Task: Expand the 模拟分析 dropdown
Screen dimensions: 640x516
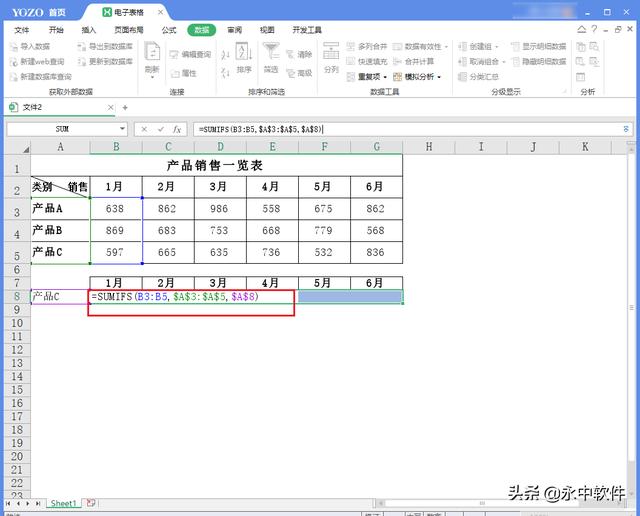Action: [438, 77]
